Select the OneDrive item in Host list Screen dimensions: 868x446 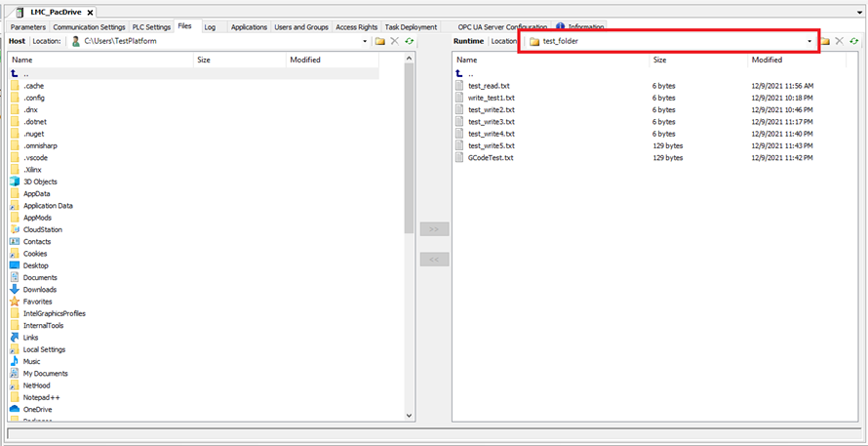38,410
